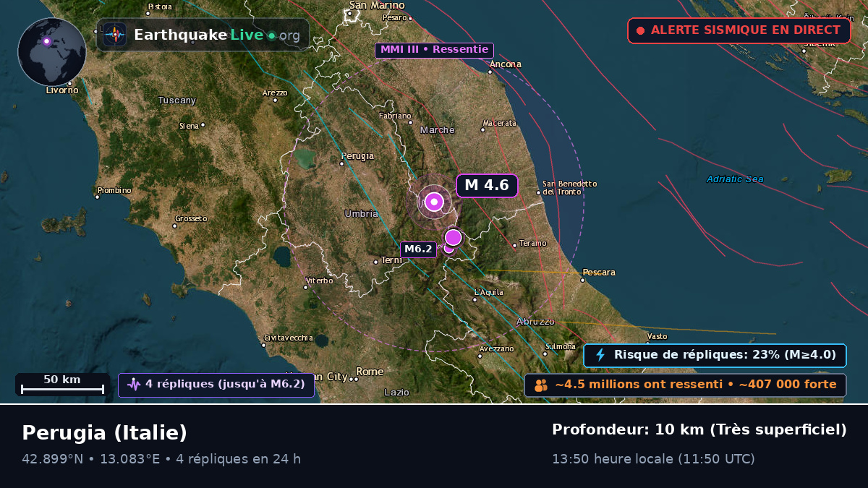Click the Terni city label on the map
This screenshot has width=868, height=488.
(391, 260)
